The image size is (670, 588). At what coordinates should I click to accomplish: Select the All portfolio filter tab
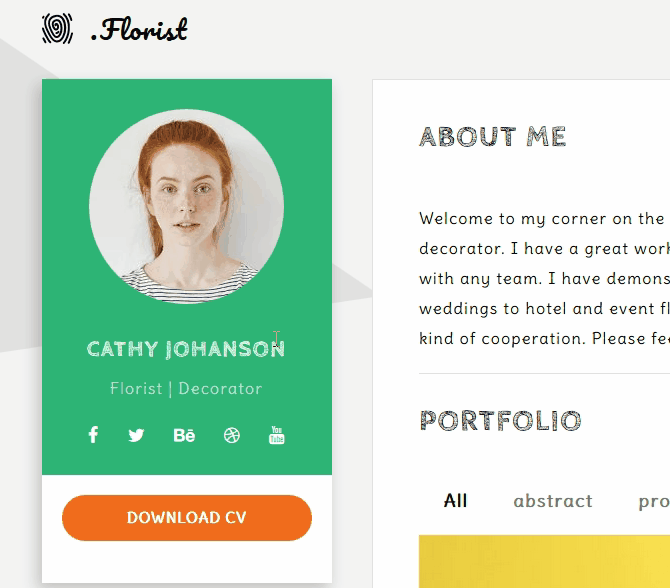coord(455,501)
